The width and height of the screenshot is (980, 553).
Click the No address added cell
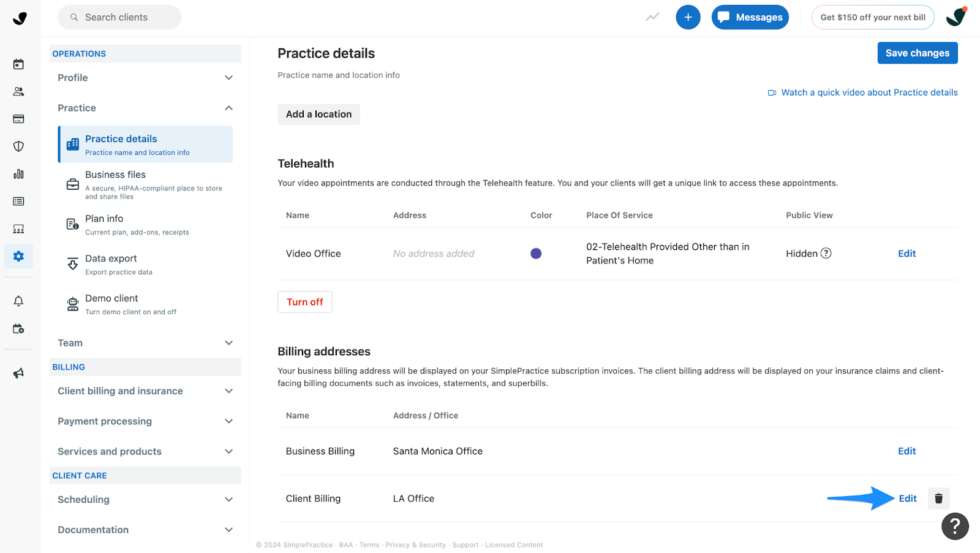pos(434,254)
